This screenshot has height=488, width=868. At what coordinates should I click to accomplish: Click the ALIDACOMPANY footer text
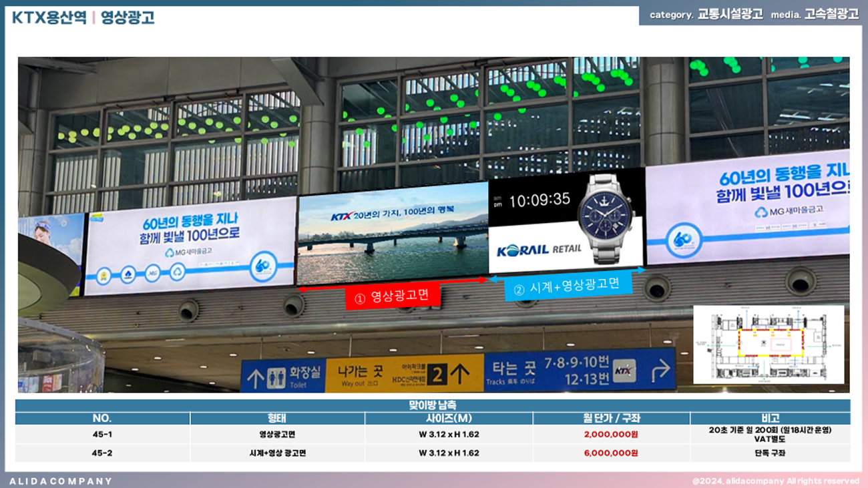tap(61, 481)
